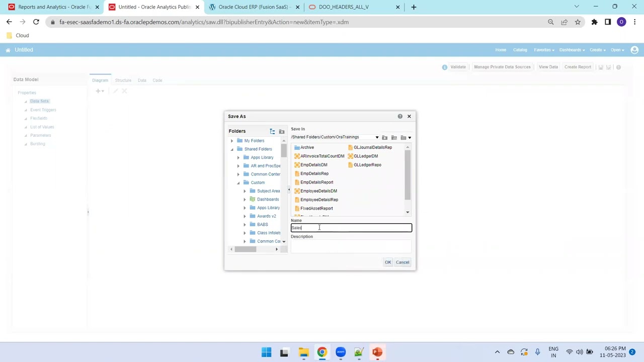Click the user account icon
The image size is (644, 362).
(x=634, y=50)
